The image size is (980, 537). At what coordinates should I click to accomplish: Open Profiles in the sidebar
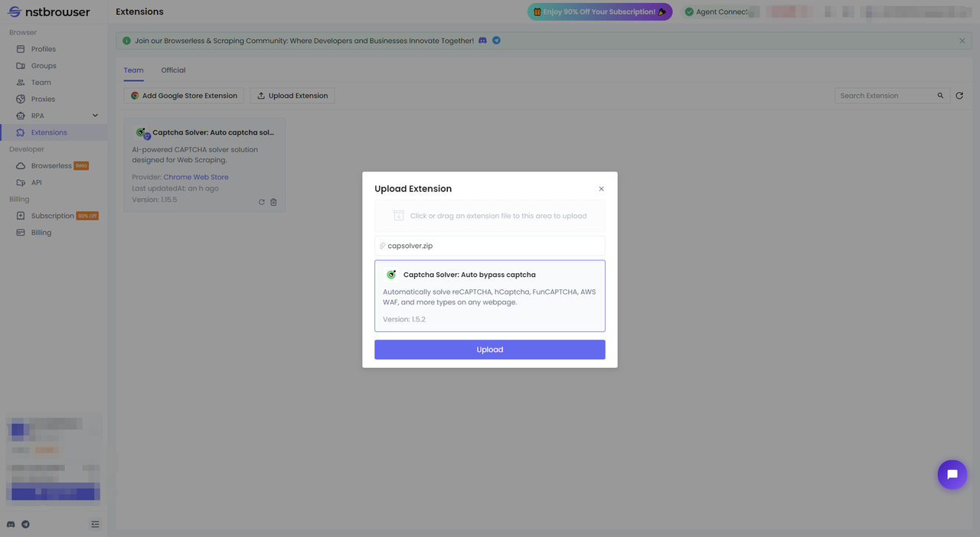[x=44, y=49]
